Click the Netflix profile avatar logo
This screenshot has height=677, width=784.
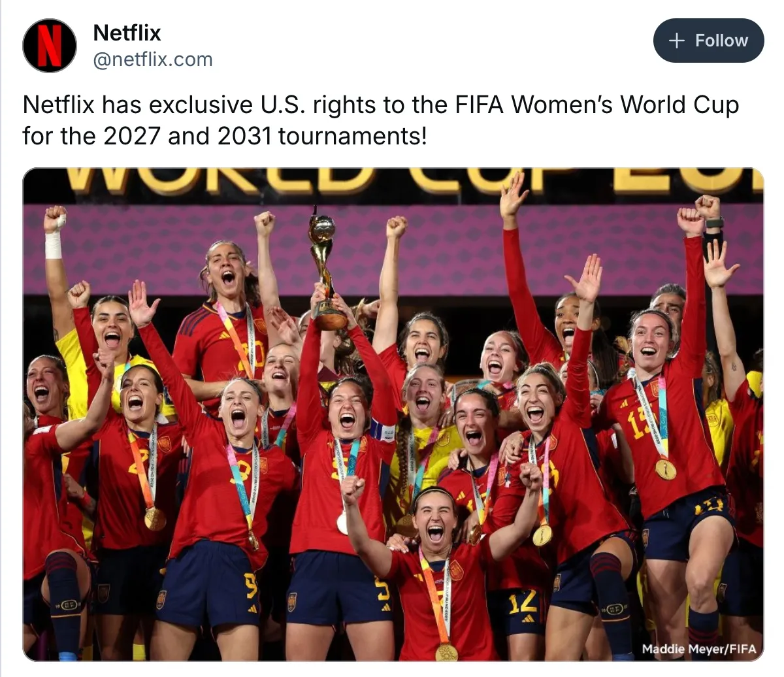tap(50, 45)
